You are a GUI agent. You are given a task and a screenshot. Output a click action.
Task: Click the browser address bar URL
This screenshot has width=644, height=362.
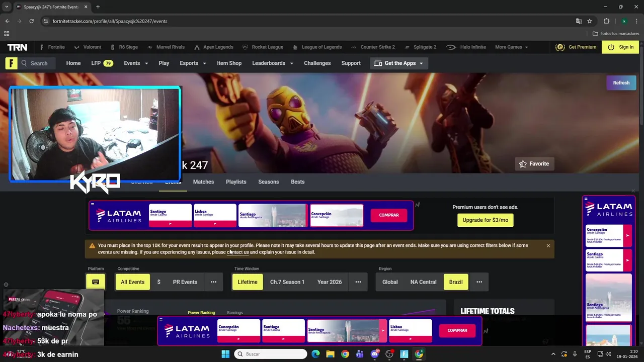110,21
